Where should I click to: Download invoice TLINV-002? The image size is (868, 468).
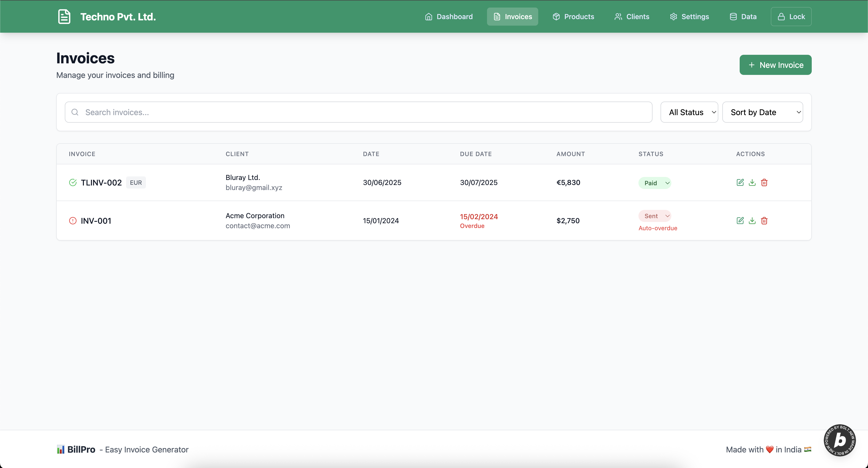tap(752, 182)
